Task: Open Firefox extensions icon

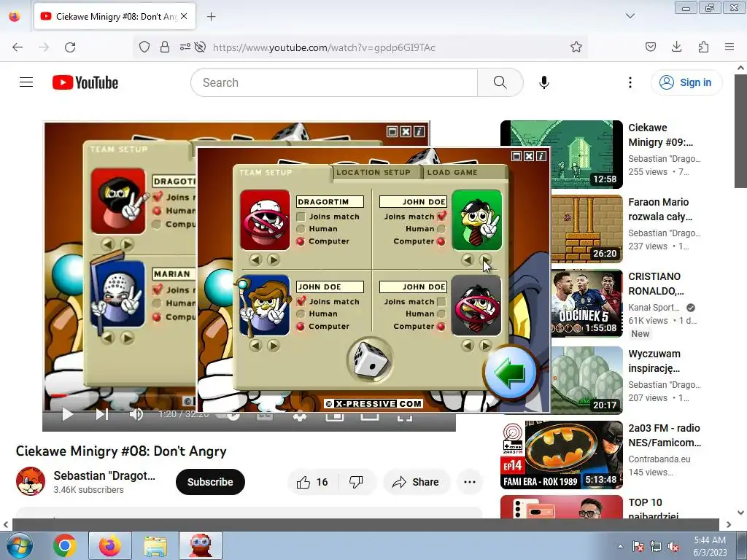Action: pos(703,47)
